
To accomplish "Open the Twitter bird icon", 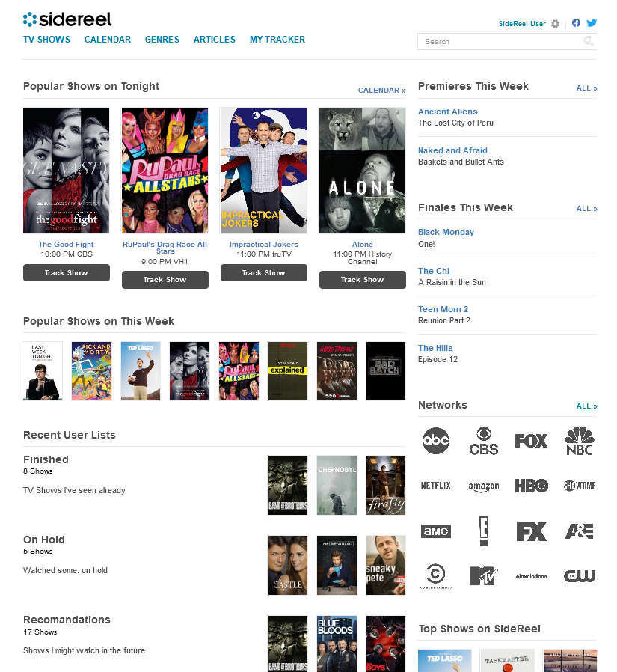I will [592, 23].
